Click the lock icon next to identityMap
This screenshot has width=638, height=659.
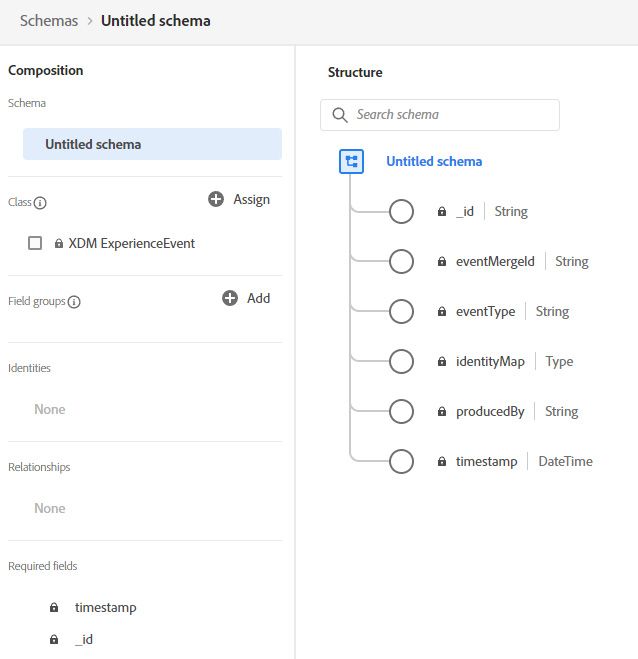point(442,361)
